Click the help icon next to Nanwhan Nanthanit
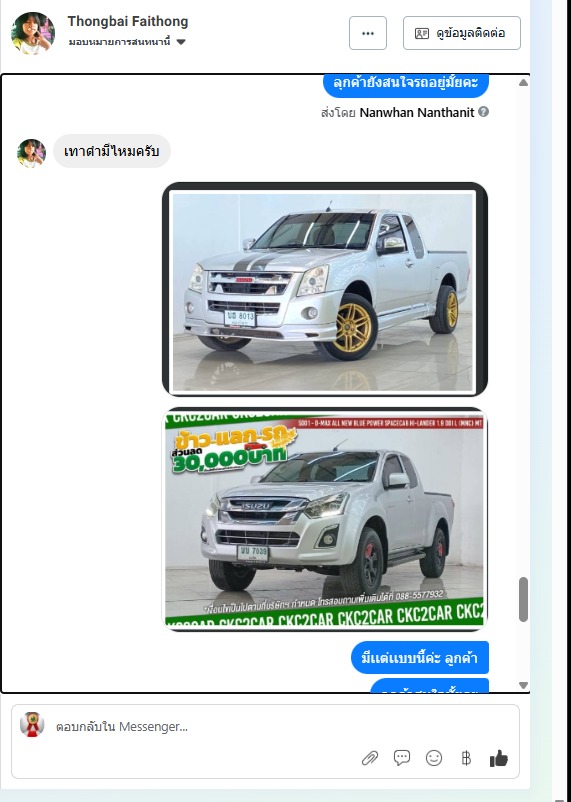This screenshot has height=802, width=571. tap(483, 112)
